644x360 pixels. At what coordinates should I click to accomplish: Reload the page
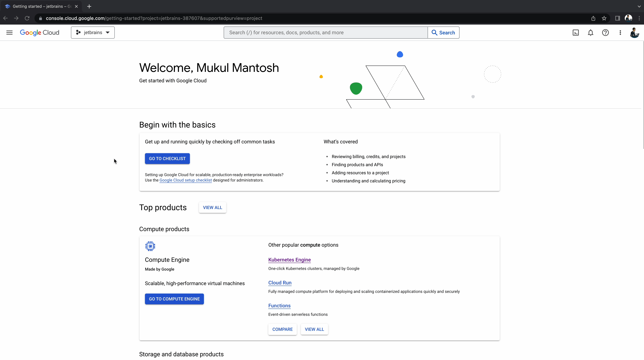click(x=27, y=18)
